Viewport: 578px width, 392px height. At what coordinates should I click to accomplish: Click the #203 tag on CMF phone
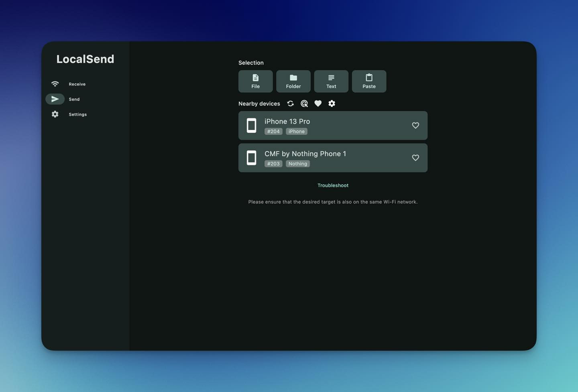tap(273, 164)
